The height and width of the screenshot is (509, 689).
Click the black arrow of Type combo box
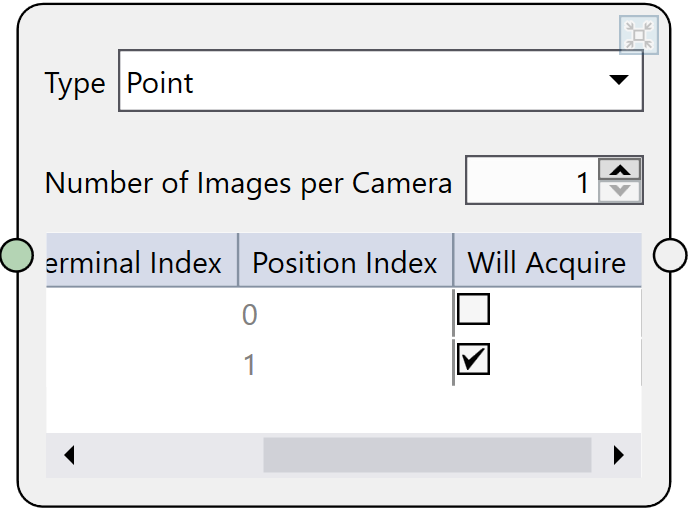618,80
